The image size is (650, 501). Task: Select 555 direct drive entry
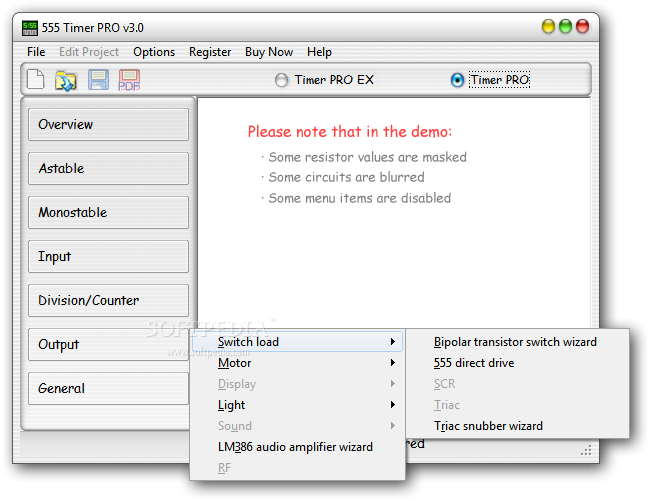tap(517, 363)
